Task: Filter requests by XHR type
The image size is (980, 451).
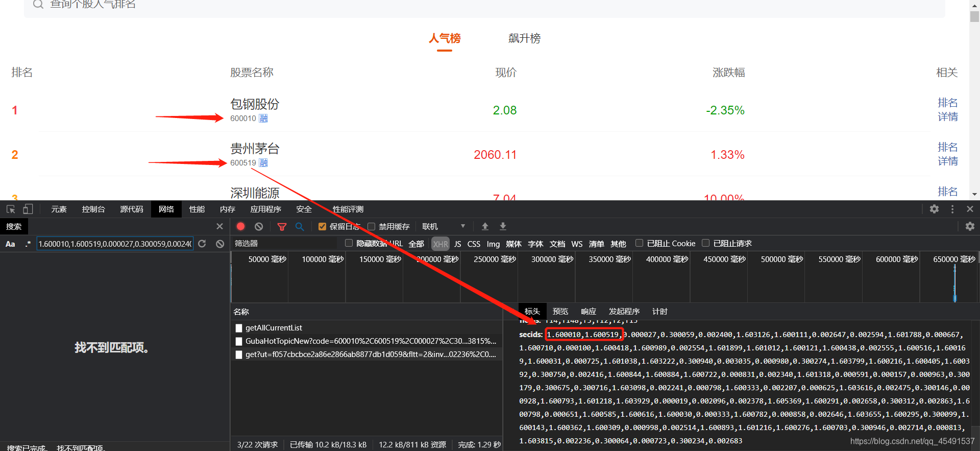Action: pos(440,244)
